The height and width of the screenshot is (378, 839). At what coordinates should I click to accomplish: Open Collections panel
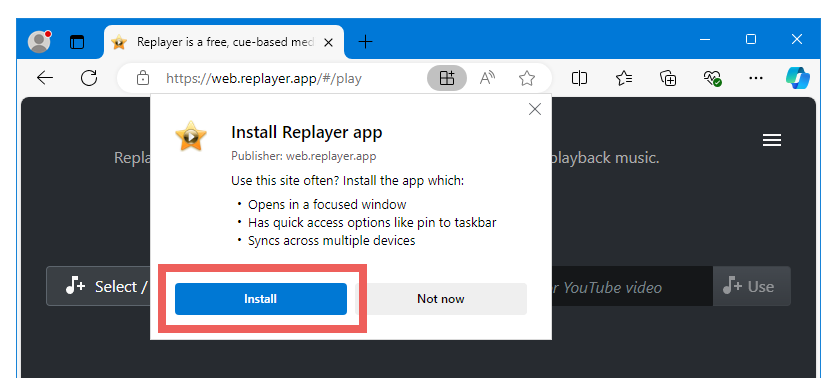click(668, 79)
